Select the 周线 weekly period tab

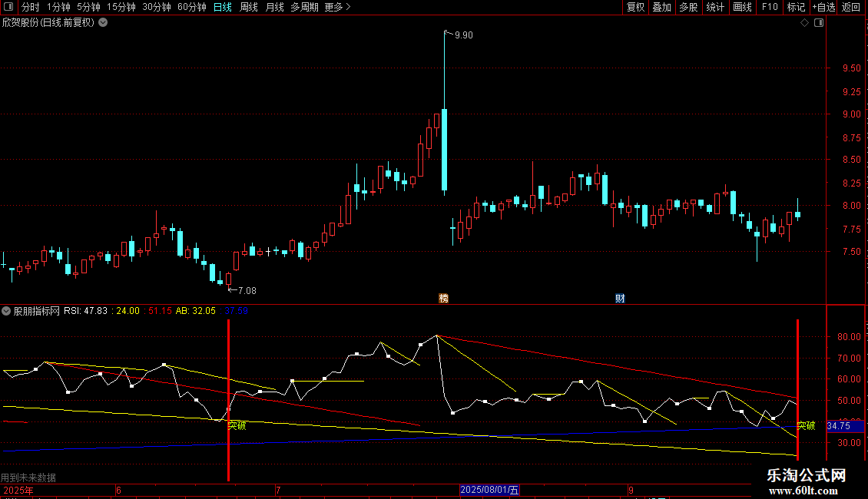(x=249, y=7)
